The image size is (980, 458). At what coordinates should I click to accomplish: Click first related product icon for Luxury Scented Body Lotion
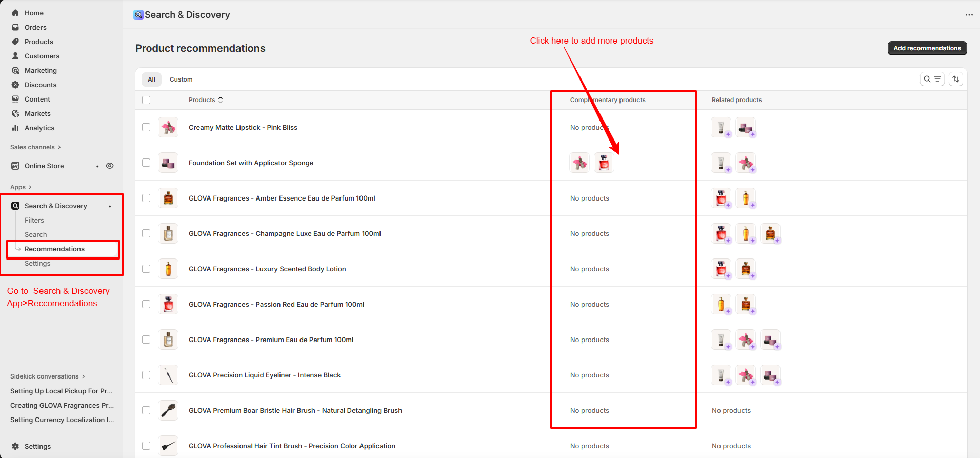[x=721, y=269]
